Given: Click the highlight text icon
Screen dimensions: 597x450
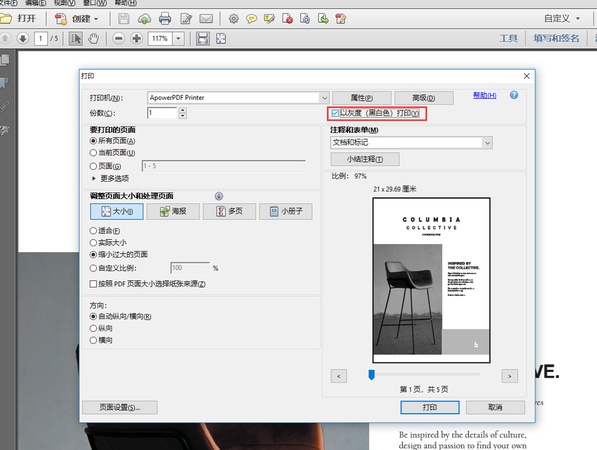Looking at the screenshot, I should tap(269, 18).
